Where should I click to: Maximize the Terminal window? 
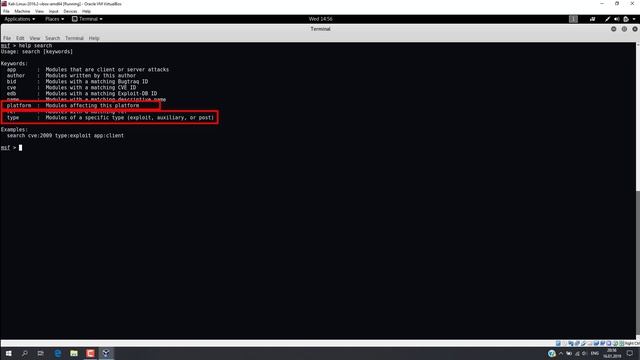[x=624, y=29]
